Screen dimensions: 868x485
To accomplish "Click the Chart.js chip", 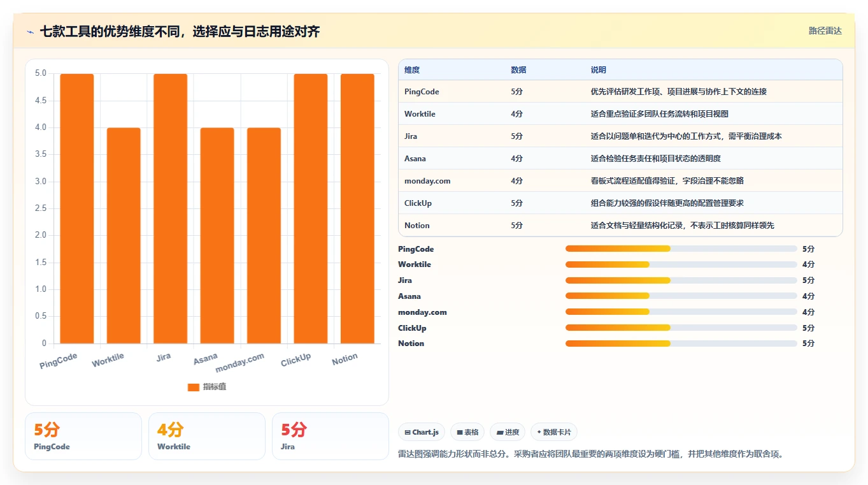I will coord(422,432).
